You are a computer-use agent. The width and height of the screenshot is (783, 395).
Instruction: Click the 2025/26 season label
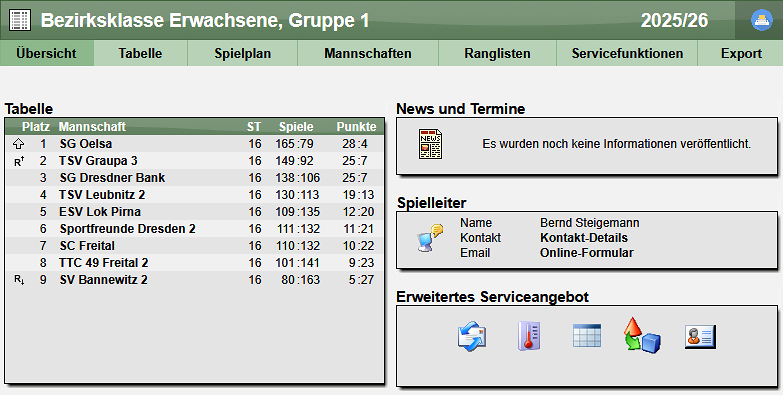675,20
